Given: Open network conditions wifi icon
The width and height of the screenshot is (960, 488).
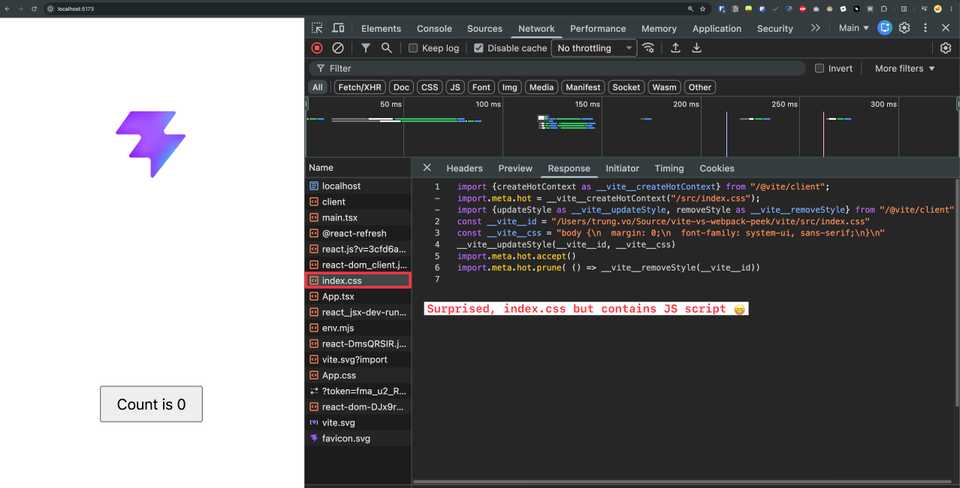Looking at the screenshot, I should pos(648,48).
